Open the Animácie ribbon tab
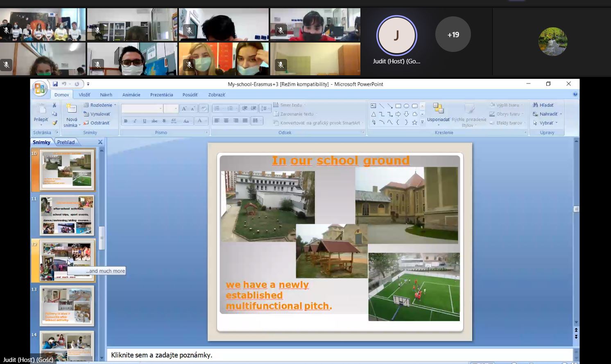The height and width of the screenshot is (364, 611). coord(131,95)
